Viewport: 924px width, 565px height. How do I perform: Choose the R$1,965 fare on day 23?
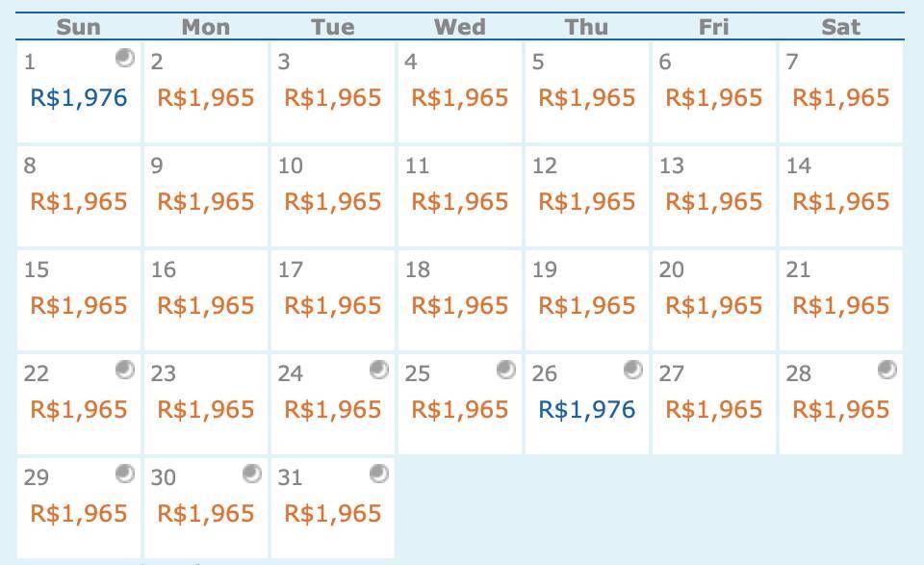[x=206, y=409]
